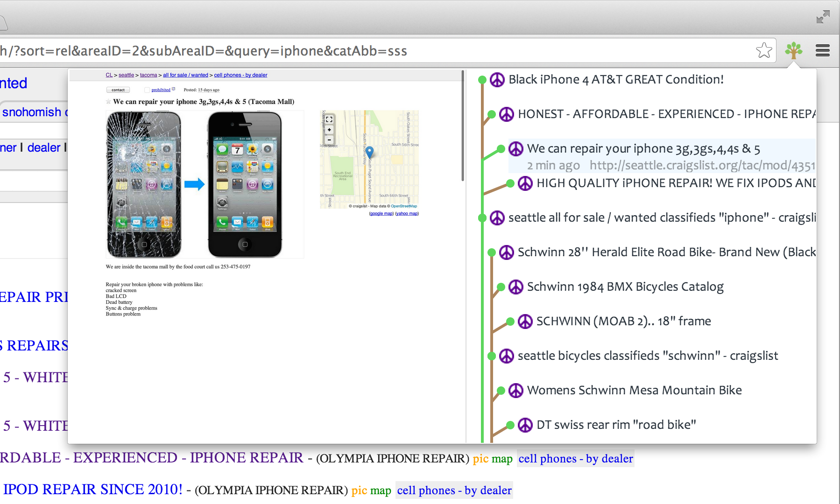Click the green tree extension icon
Image resolution: width=840 pixels, height=504 pixels.
coord(793,50)
